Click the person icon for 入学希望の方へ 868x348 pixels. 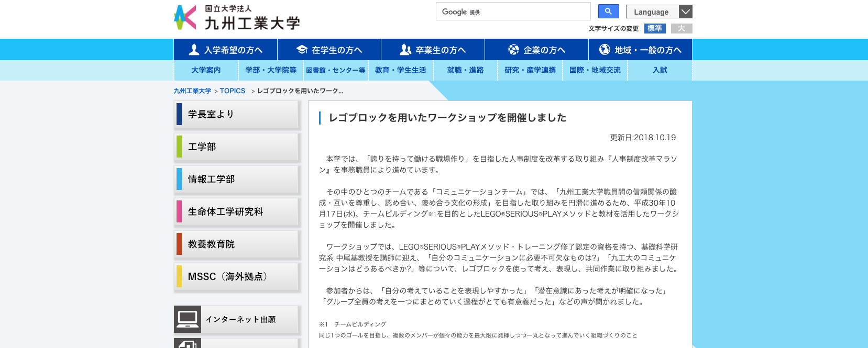[194, 50]
